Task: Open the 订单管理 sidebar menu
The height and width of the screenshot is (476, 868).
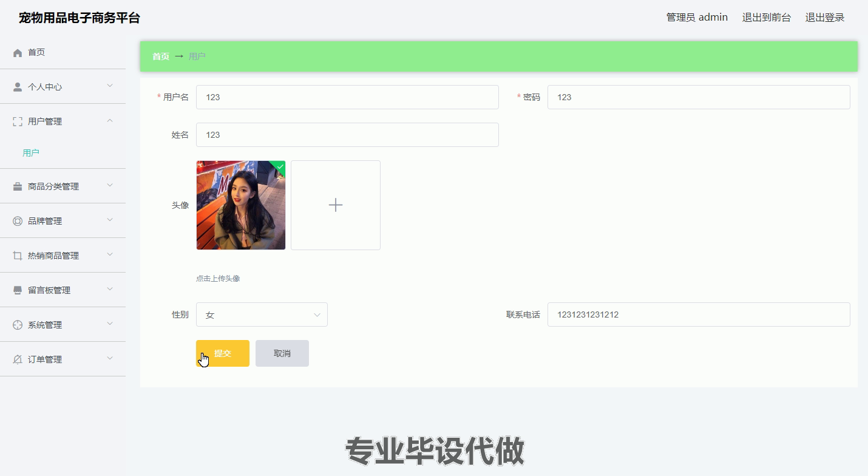Action: (x=63, y=359)
